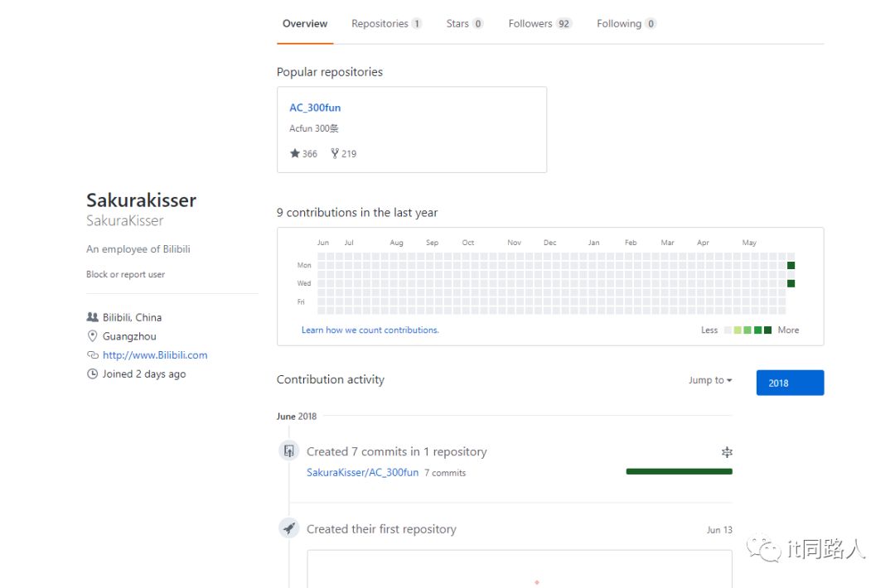The width and height of the screenshot is (895, 588).
Task: Select the dark green contribution square on Mon row
Action: 791,265
